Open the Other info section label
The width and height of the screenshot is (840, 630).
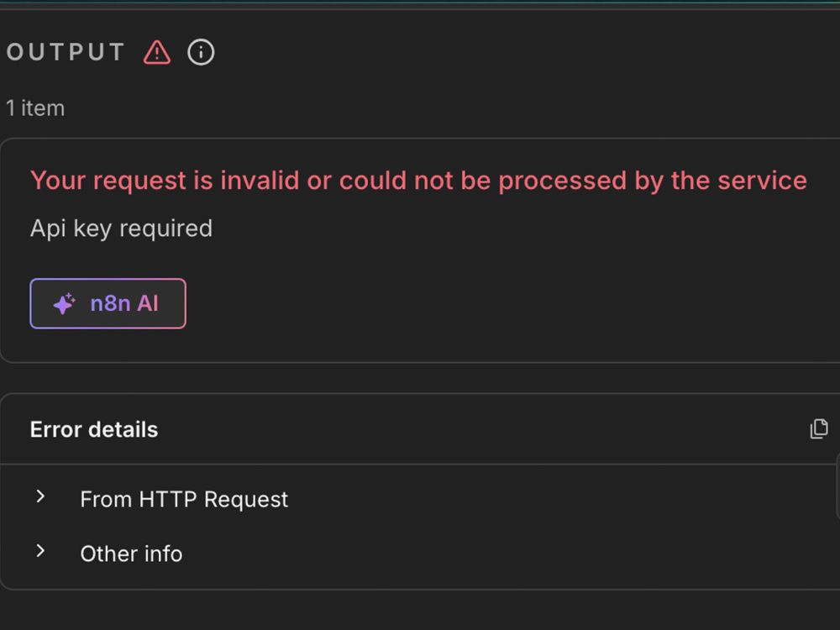[131, 554]
